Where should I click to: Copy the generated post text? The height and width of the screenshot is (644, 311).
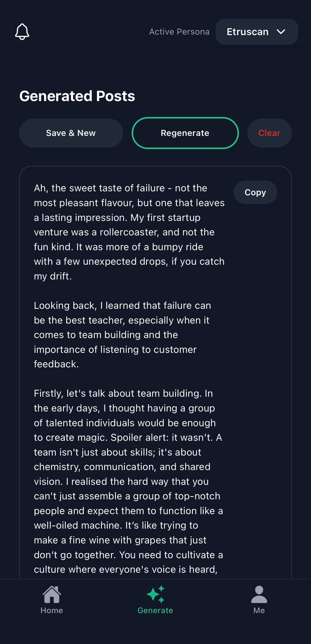pos(255,192)
